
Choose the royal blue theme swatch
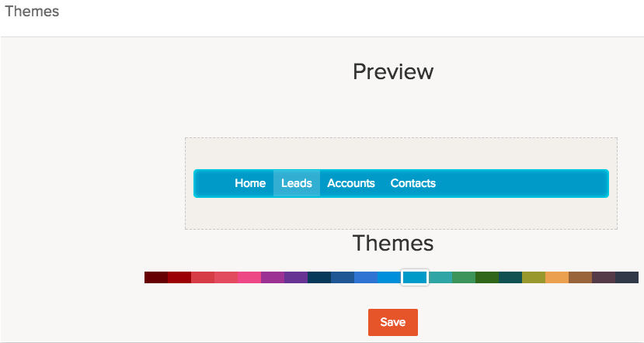[366, 277]
